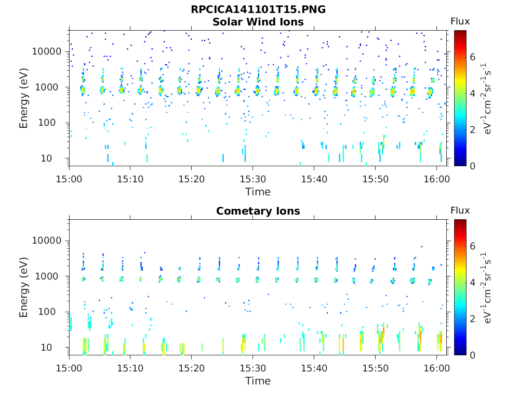This screenshot has width=532, height=399.
Task: Select the bottom Flux colorbar
Action: coord(460,287)
